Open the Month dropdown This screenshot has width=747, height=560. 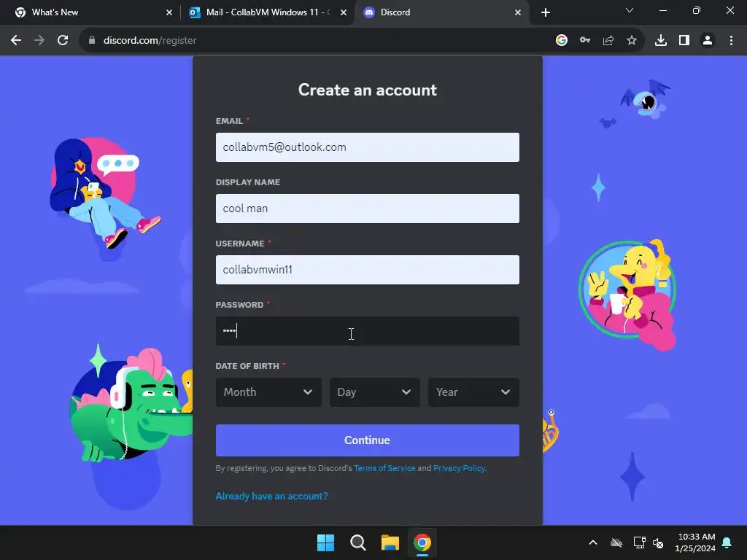268,392
